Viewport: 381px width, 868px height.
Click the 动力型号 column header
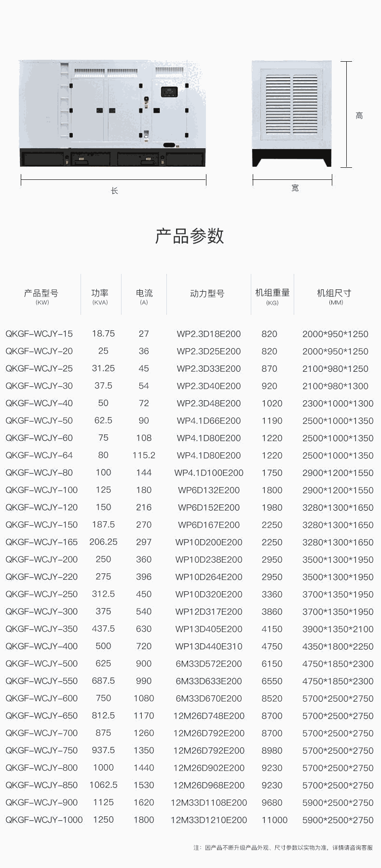207,293
